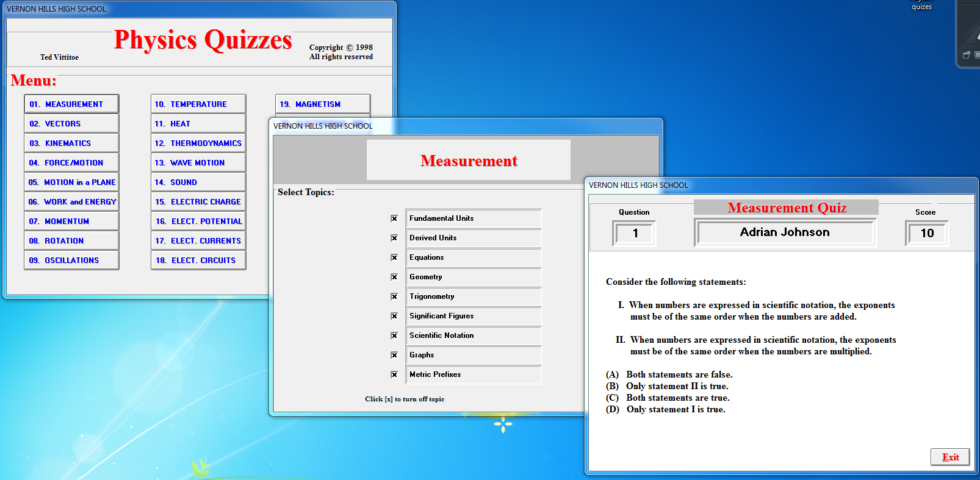The height and width of the screenshot is (480, 980).
Task: Choose 12. THERMODYNAMICS from the menu
Action: coord(198,143)
